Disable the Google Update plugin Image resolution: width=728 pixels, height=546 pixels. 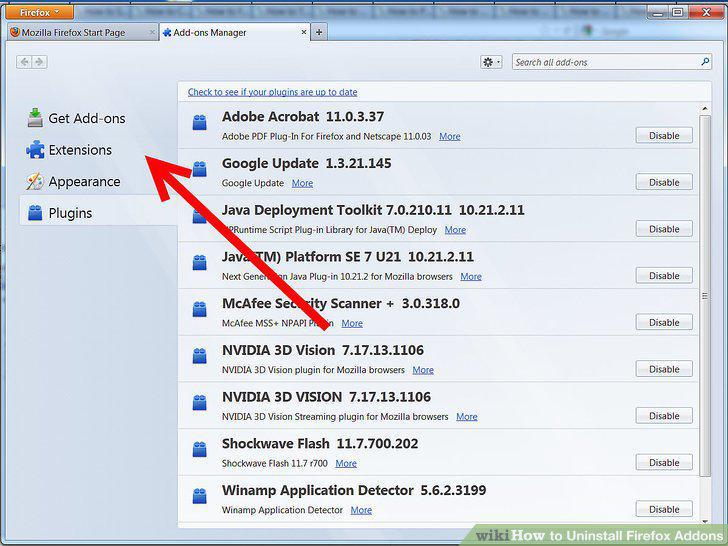point(664,182)
